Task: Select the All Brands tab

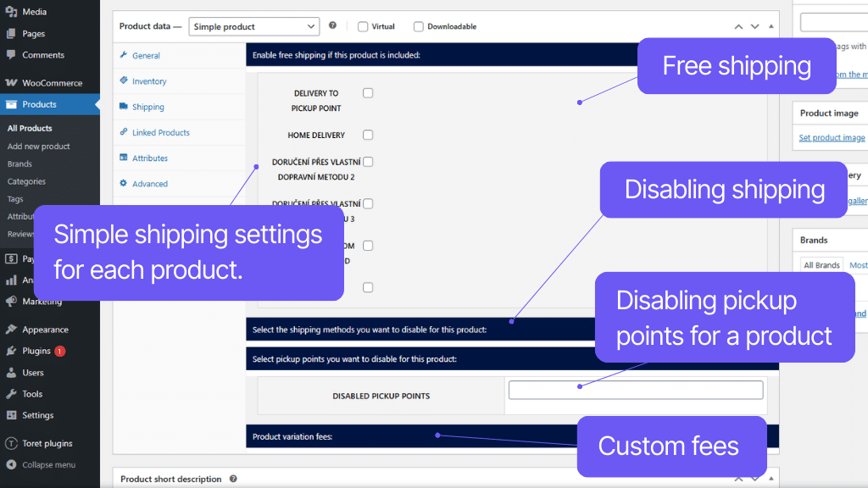Action: click(821, 265)
